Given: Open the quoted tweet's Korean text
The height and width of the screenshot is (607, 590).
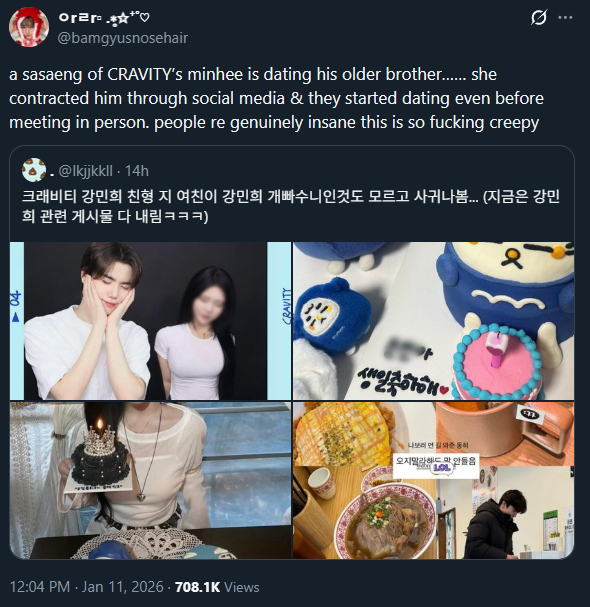Looking at the screenshot, I should (291, 206).
